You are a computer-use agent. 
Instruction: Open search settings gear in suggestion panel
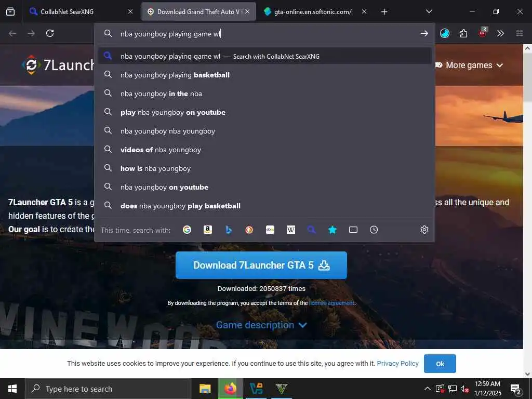(x=424, y=230)
